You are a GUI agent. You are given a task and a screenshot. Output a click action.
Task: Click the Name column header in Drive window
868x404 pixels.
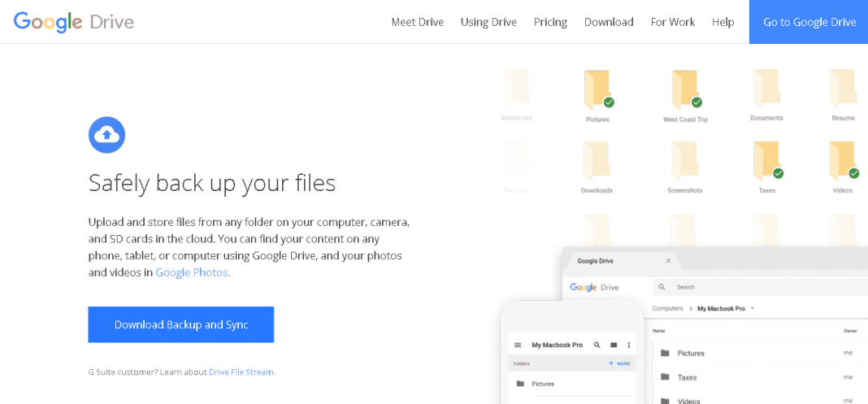click(x=659, y=331)
